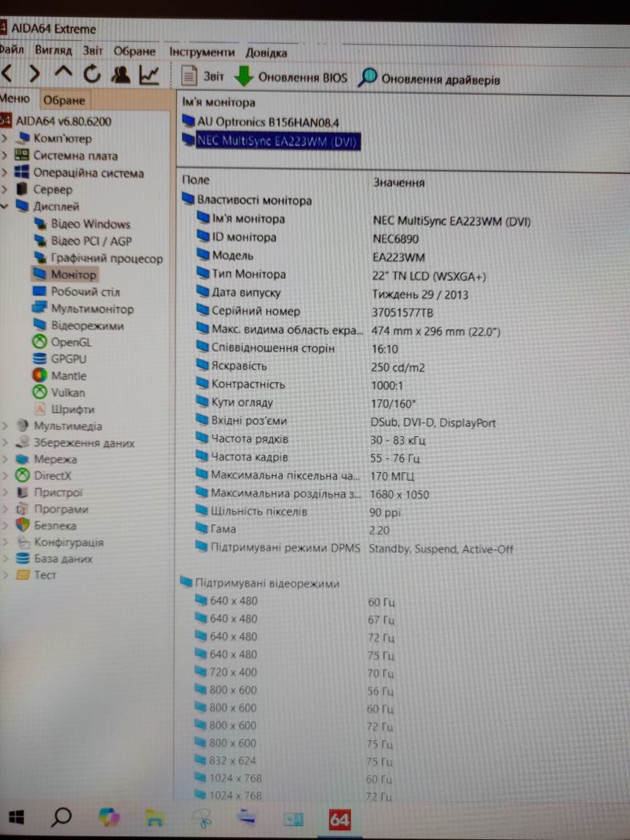Open Windows Start menu

pos(16,817)
